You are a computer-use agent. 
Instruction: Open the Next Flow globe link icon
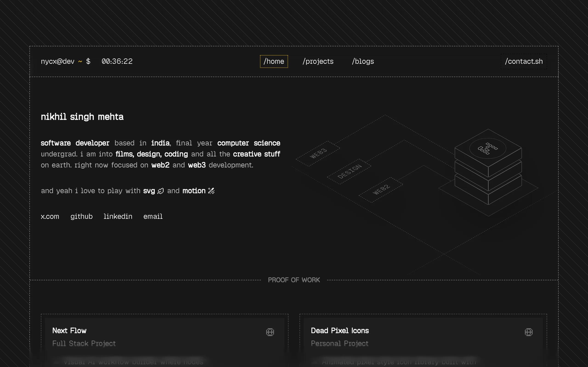(x=270, y=332)
